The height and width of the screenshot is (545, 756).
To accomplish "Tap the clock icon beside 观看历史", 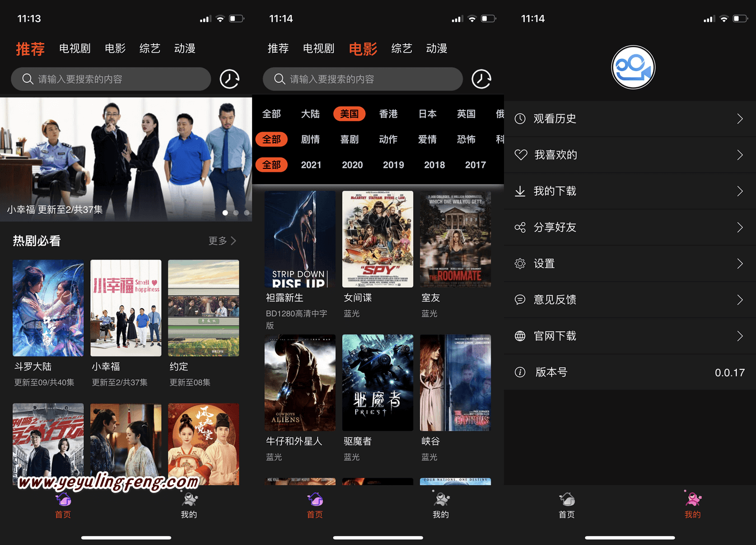I will click(x=520, y=119).
